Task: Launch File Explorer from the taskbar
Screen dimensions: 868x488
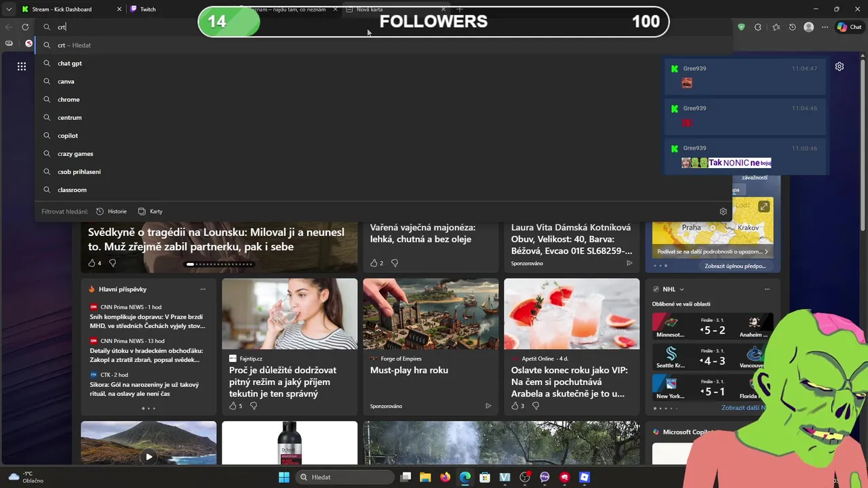Action: click(x=425, y=477)
